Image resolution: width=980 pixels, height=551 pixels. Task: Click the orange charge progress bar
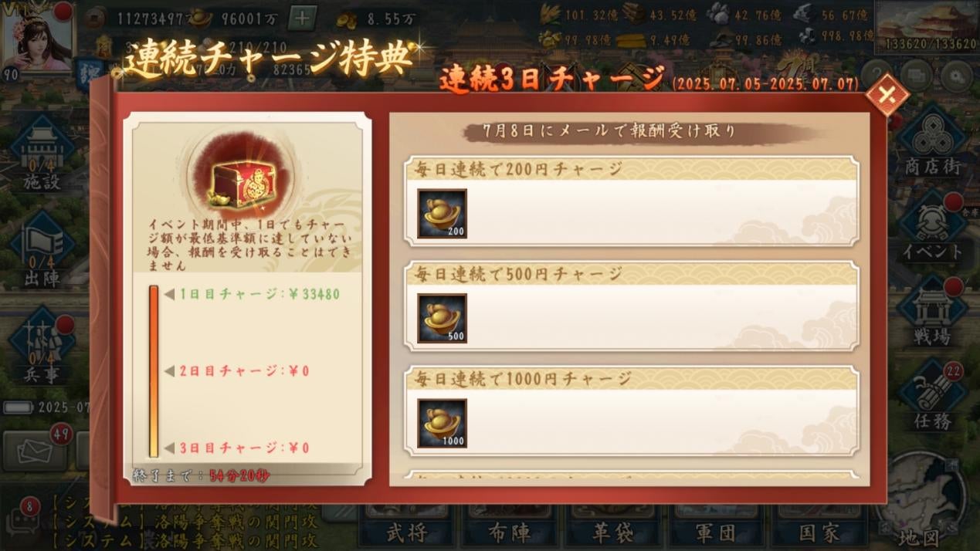(x=154, y=371)
